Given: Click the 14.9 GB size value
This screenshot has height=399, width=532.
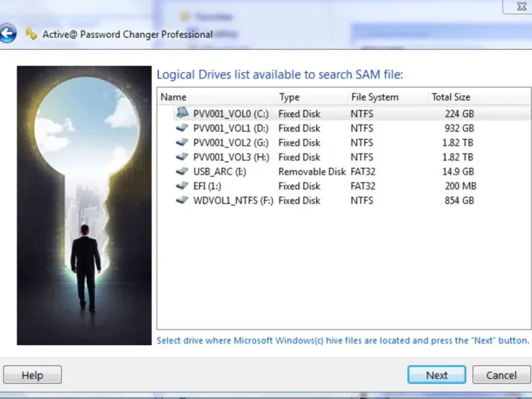Looking at the screenshot, I should coord(458,172).
